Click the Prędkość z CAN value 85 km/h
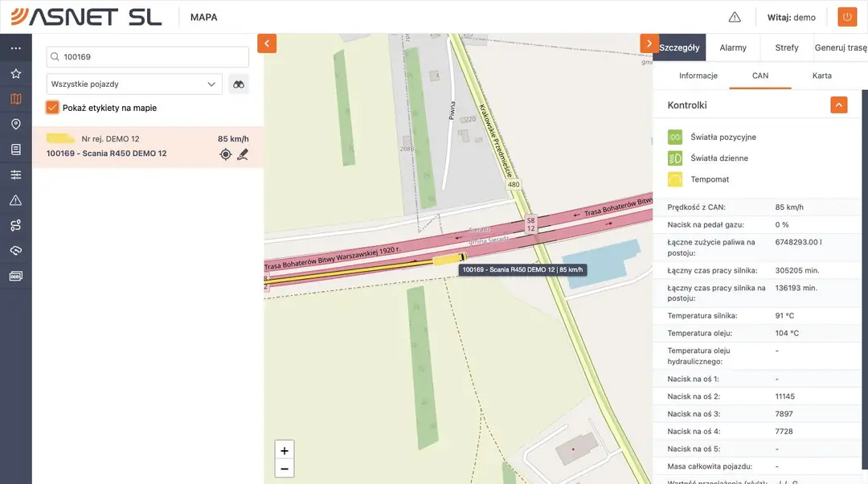This screenshot has width=868, height=484. click(x=789, y=207)
